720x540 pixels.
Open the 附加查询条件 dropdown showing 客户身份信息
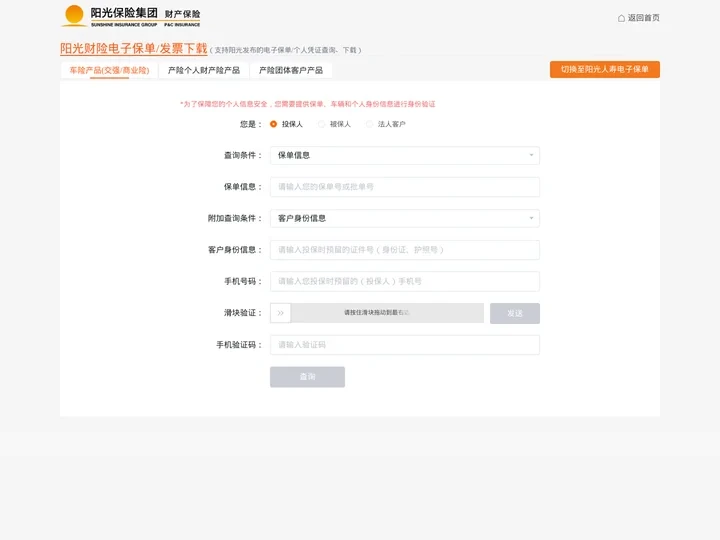405,218
